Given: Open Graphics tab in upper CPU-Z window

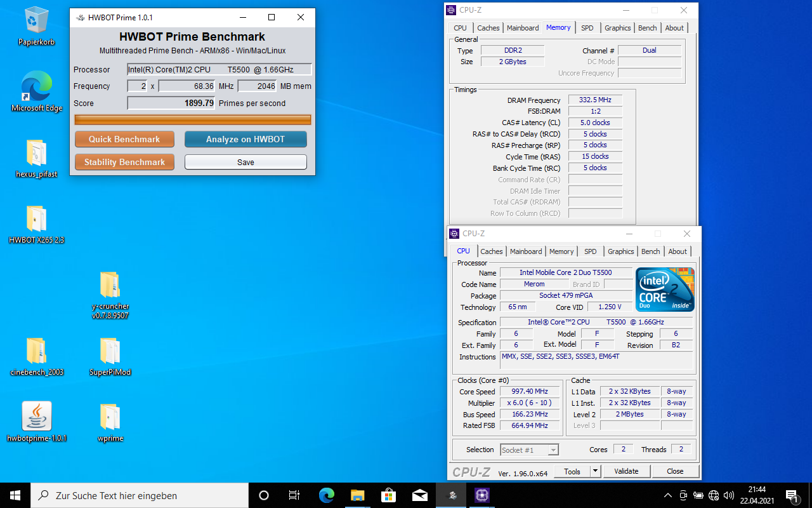Looking at the screenshot, I should (x=617, y=28).
